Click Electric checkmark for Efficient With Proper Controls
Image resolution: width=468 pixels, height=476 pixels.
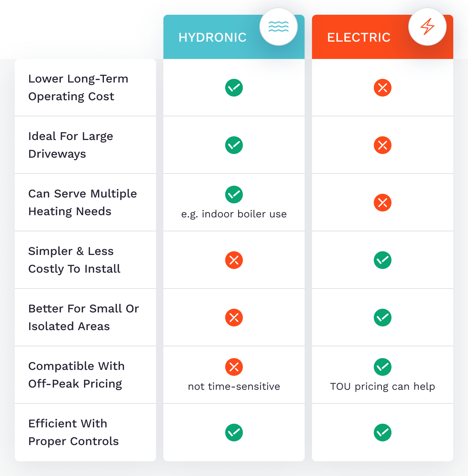(383, 433)
